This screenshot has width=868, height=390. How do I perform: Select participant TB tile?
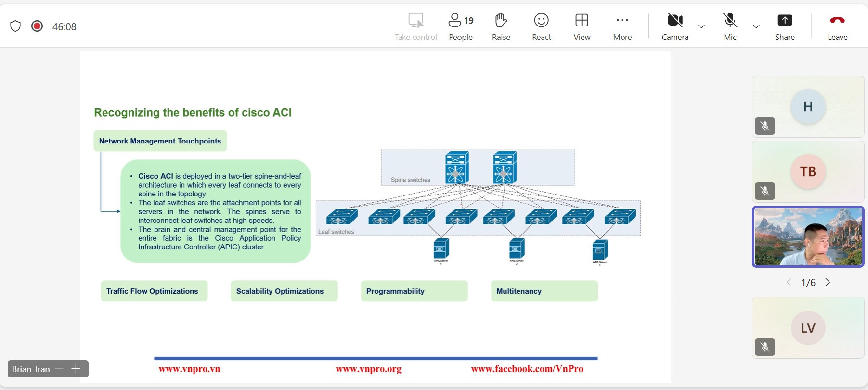[x=808, y=171]
